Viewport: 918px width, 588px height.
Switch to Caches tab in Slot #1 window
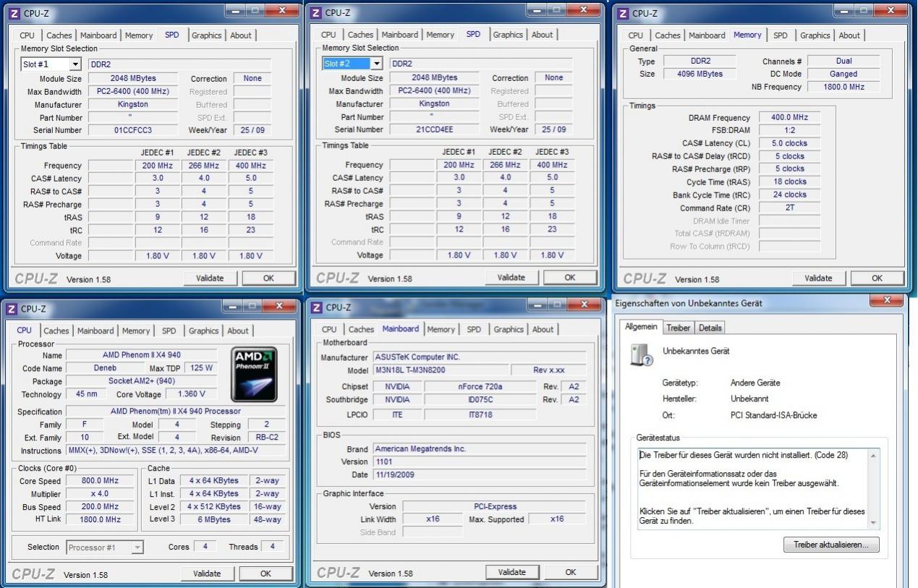59,35
